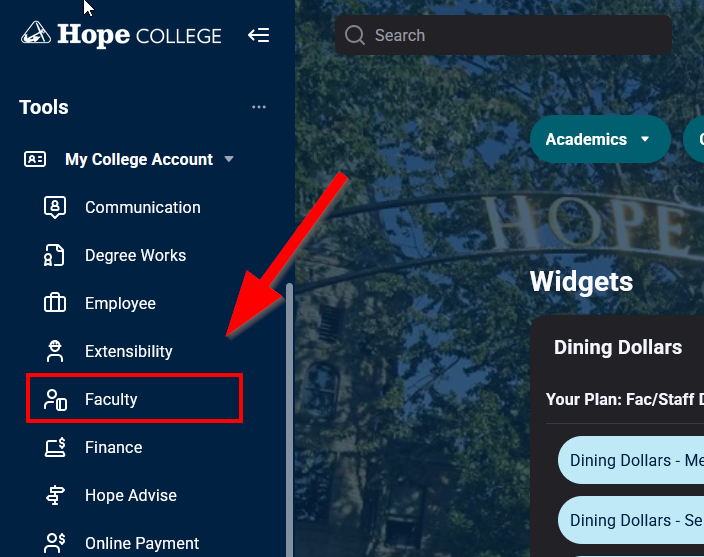This screenshot has height=557, width=704.
Task: Open the Faculty menu item
Action: pyautogui.click(x=111, y=400)
